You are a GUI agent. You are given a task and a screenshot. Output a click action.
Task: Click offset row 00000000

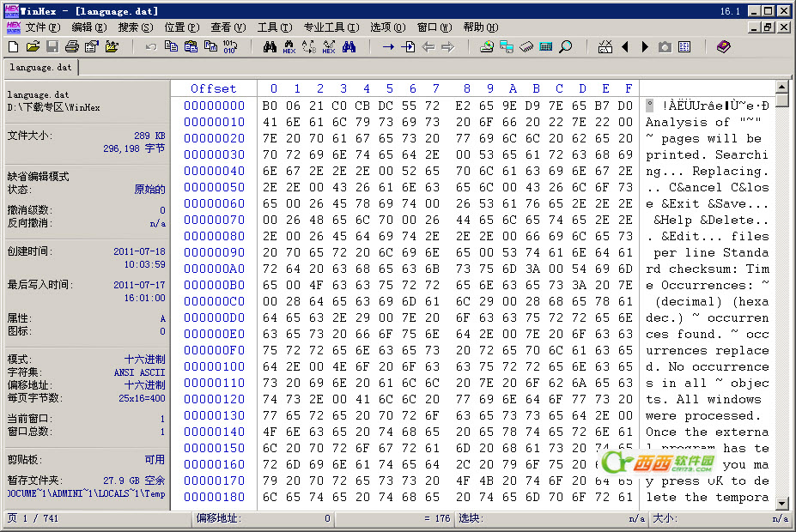pos(214,106)
